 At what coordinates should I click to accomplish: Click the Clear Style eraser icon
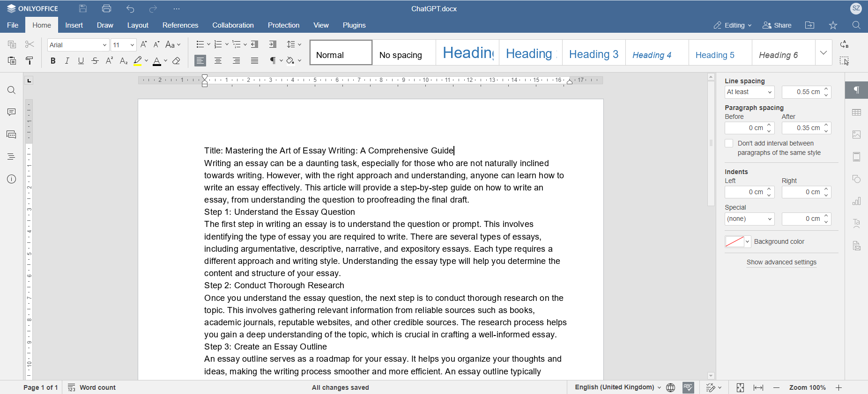point(177,61)
